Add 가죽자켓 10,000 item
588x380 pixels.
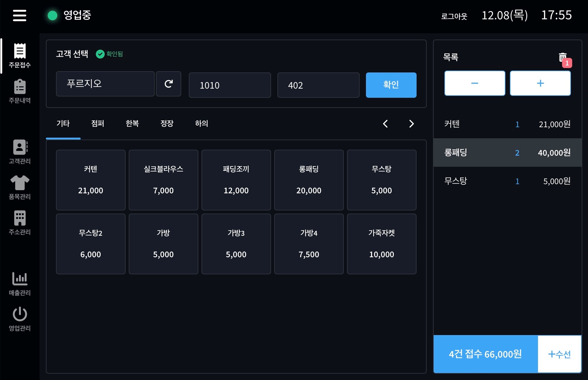[x=382, y=244]
